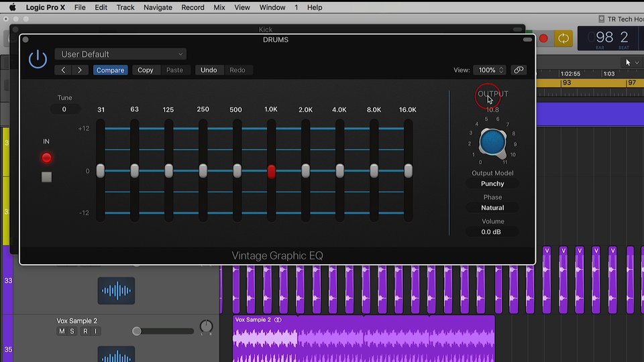Open the Logic Pro X menu
The width and height of the screenshot is (644, 362).
coord(45,7)
